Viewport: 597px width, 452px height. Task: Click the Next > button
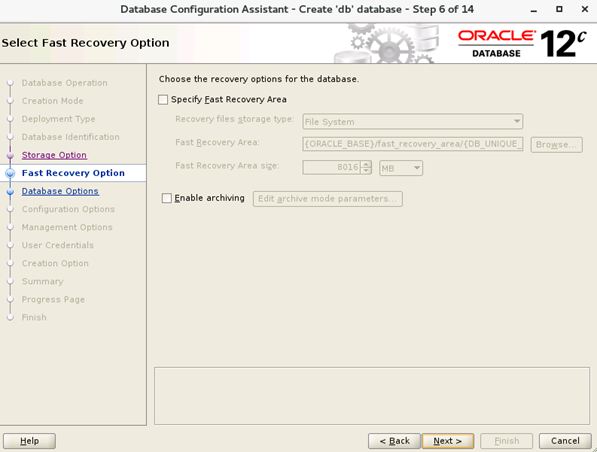(x=448, y=441)
